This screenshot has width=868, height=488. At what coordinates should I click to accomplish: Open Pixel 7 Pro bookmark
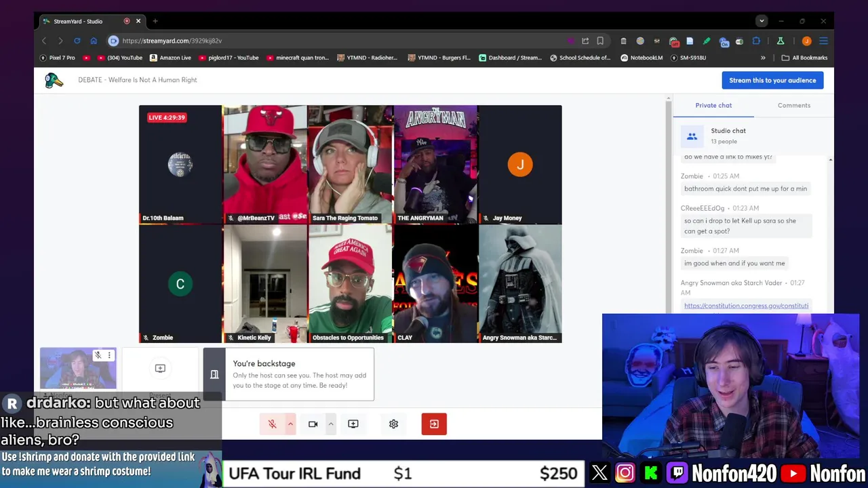[58, 58]
